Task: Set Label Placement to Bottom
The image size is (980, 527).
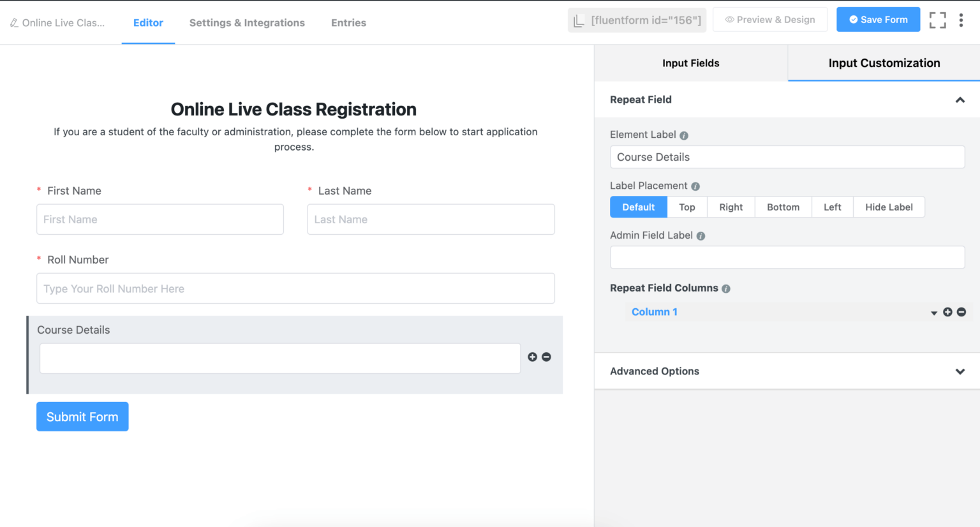Action: pyautogui.click(x=783, y=207)
